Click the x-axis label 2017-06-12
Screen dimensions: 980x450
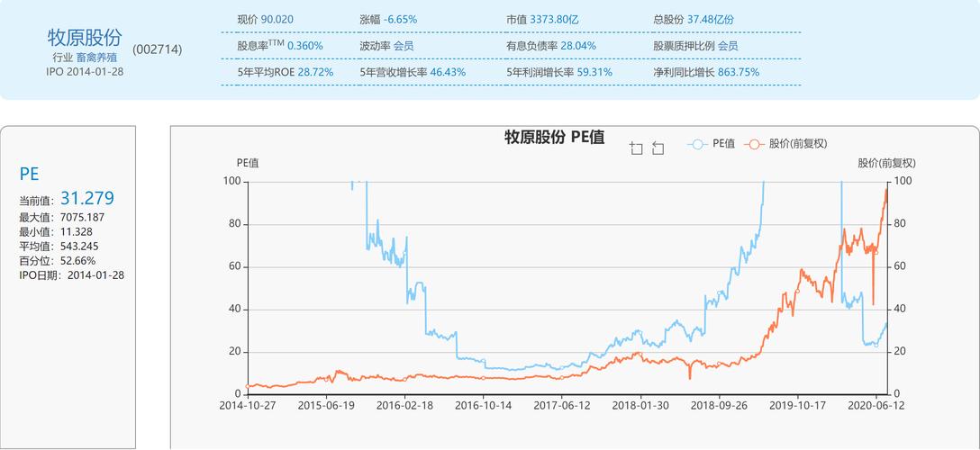562,404
